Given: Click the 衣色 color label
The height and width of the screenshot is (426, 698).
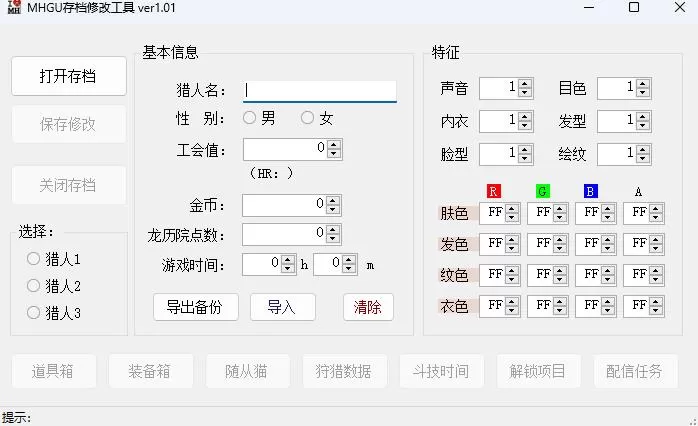Looking at the screenshot, I should pyautogui.click(x=454, y=306).
